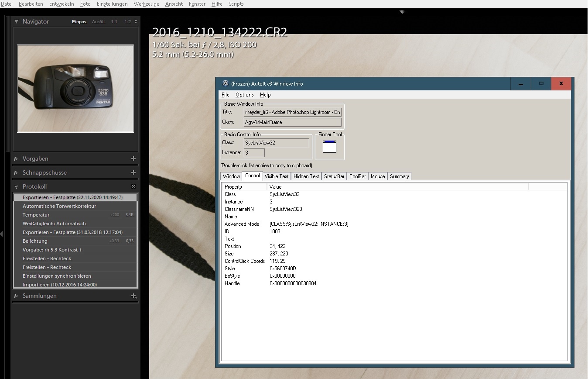588x379 pixels.
Task: Click the AgWinMainFrame Class field
Action: click(x=293, y=122)
